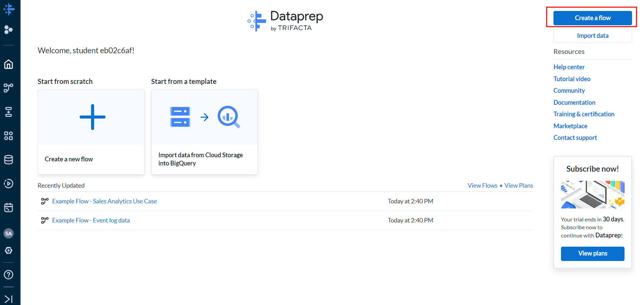Open the SA user avatar menu
644x305 pixels.
9,233
